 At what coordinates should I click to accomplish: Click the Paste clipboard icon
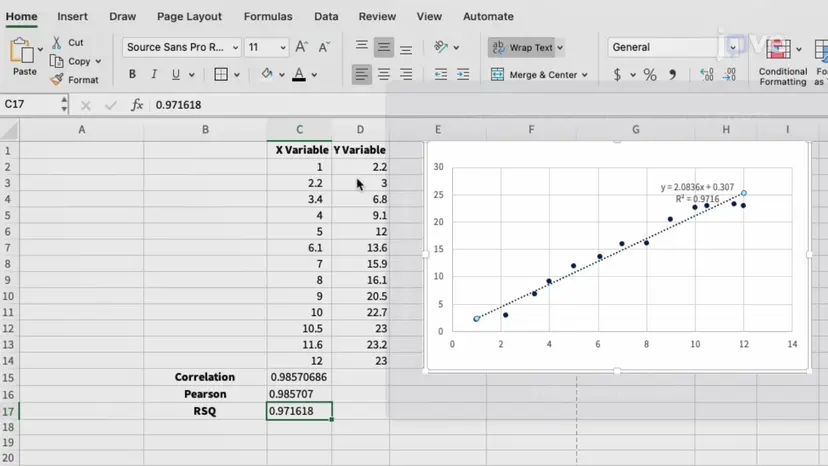pos(22,51)
